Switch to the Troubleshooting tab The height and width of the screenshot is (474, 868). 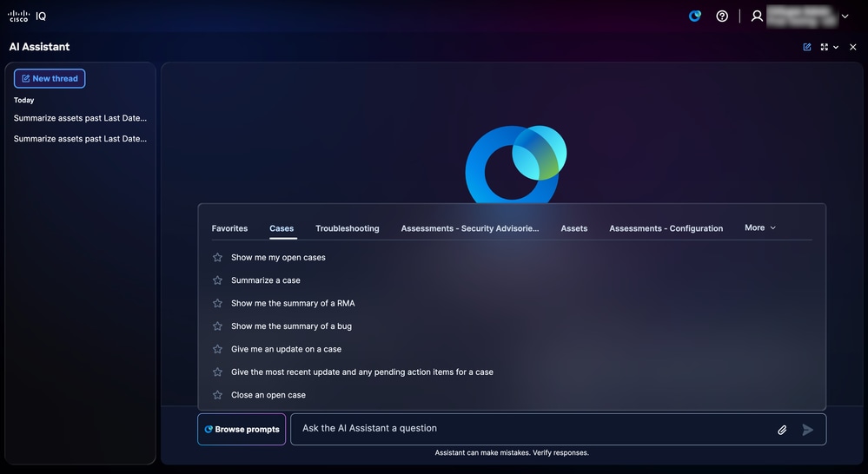pyautogui.click(x=347, y=228)
